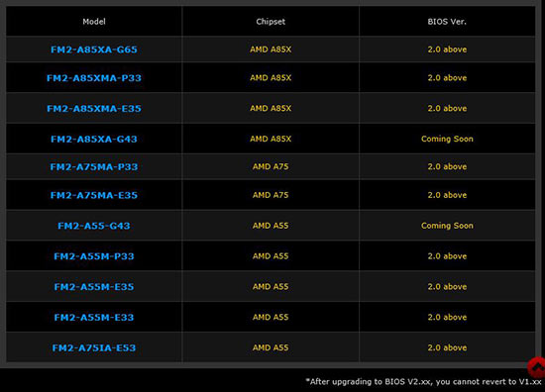Open the FM2-A85XA-G65 model link
The width and height of the screenshot is (545, 392).
click(x=94, y=49)
